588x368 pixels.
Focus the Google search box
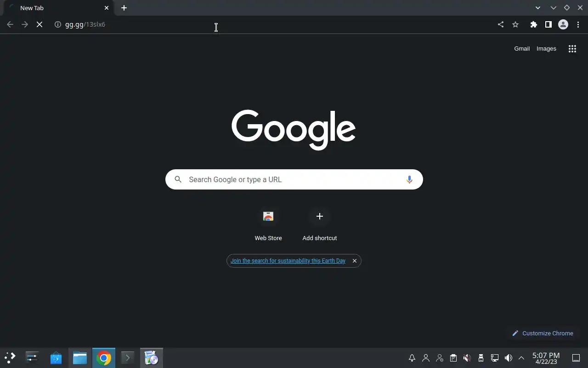294,179
